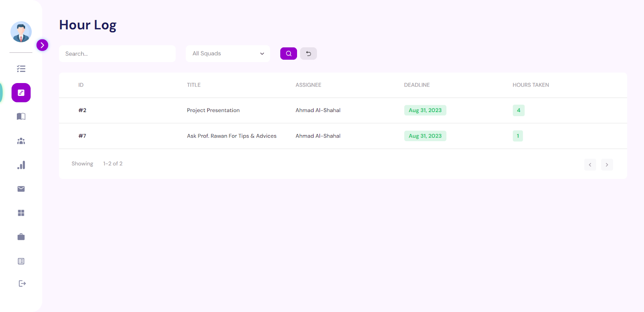
Task: Open the All Squads dropdown
Action: click(x=227, y=53)
